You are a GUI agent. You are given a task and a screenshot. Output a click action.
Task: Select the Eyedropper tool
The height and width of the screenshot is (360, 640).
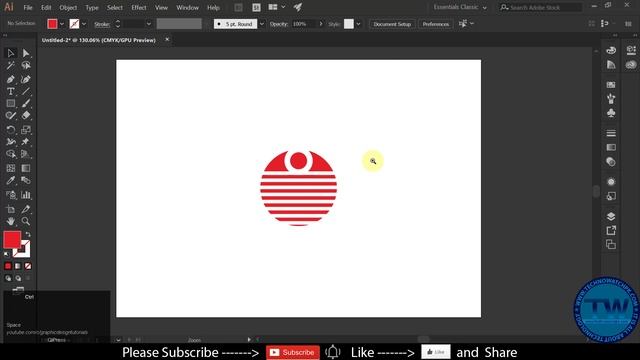[x=11, y=180]
